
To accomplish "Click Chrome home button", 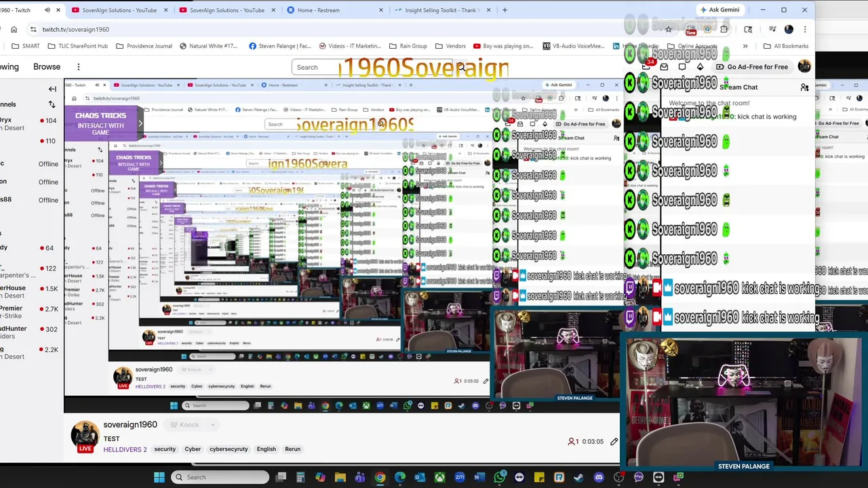I will (14, 29).
